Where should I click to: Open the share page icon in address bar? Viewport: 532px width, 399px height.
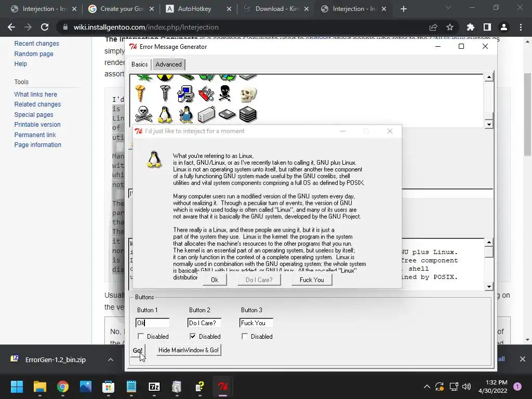pyautogui.click(x=433, y=27)
